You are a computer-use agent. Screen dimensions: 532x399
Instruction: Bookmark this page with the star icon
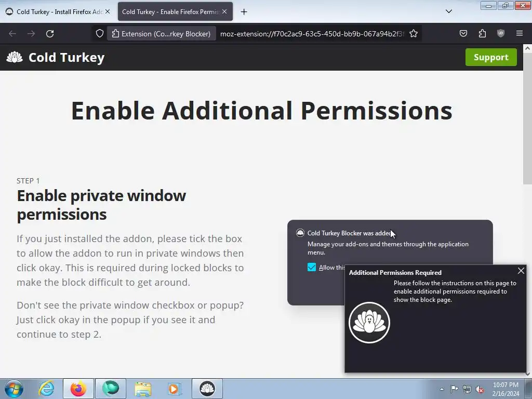pos(413,34)
